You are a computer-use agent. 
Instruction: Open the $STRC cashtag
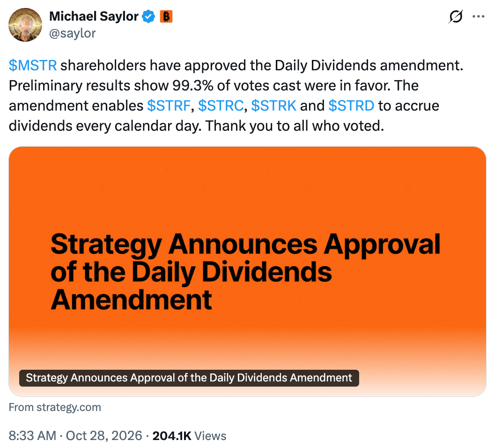(x=221, y=105)
